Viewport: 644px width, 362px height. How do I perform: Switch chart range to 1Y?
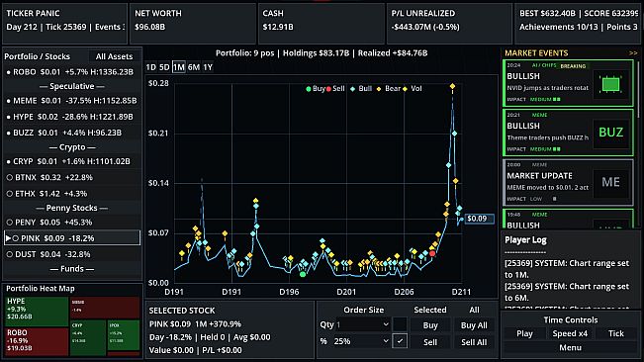(x=208, y=67)
